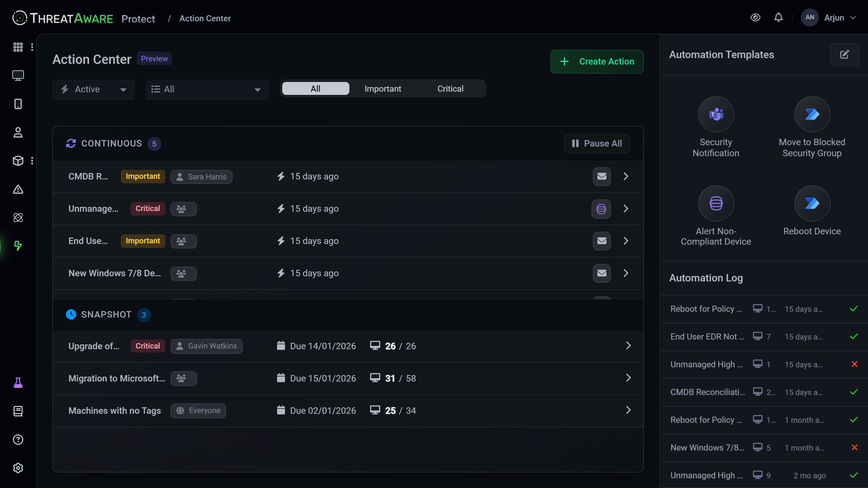
Task: Click the notifications bell icon
Action: pos(778,17)
